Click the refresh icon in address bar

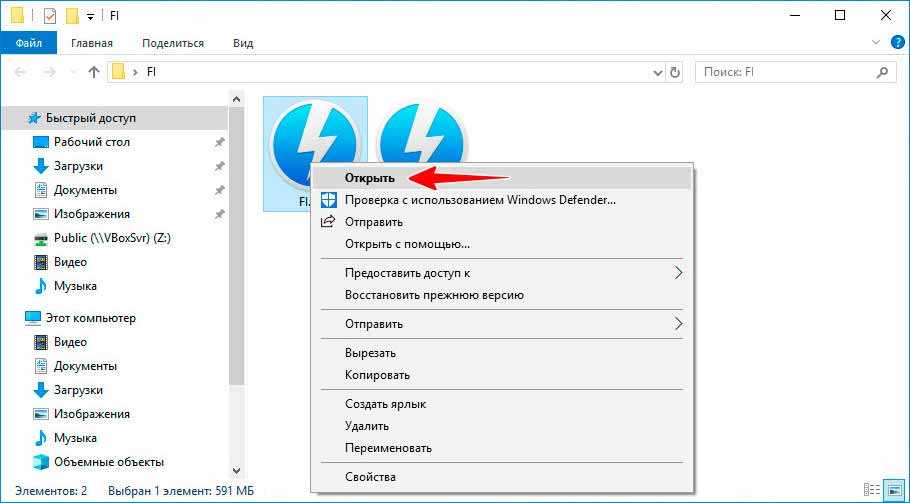pyautogui.click(x=675, y=72)
